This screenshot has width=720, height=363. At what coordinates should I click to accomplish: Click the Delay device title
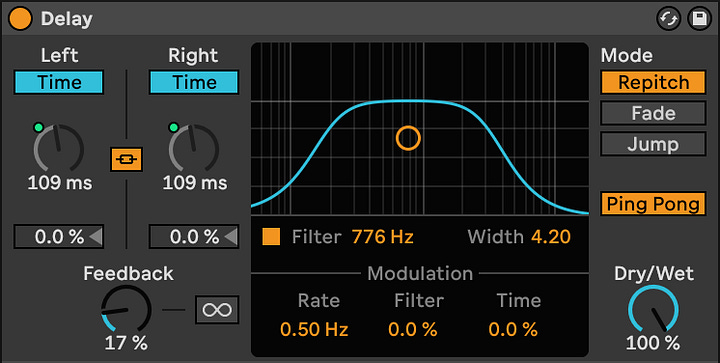(67, 19)
